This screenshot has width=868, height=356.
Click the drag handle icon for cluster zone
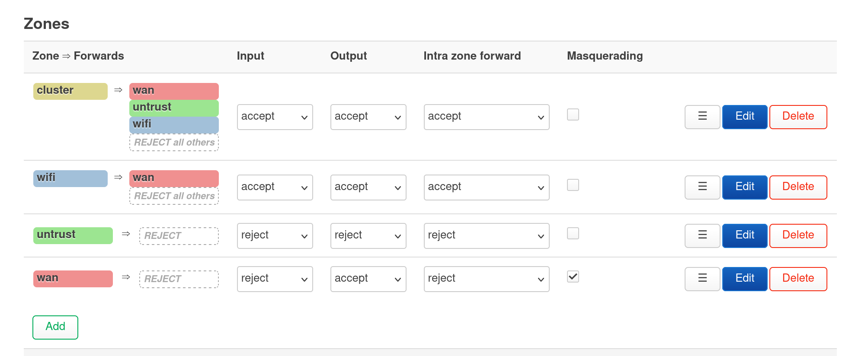click(702, 117)
